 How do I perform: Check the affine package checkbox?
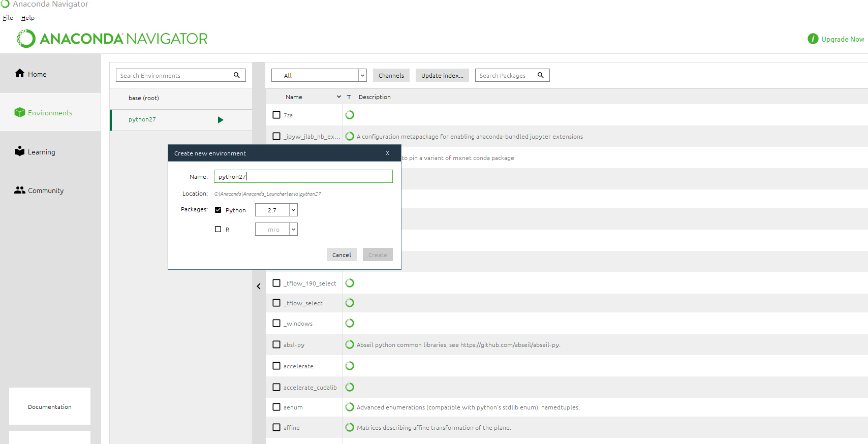pyautogui.click(x=276, y=427)
